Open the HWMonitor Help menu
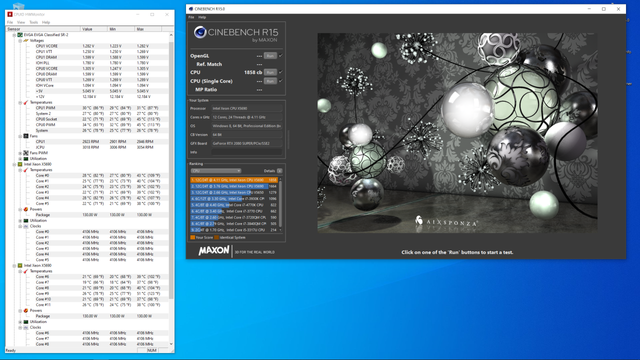 [46, 22]
